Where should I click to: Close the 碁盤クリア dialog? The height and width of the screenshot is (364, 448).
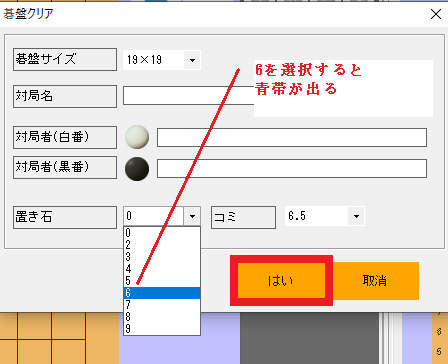click(436, 14)
